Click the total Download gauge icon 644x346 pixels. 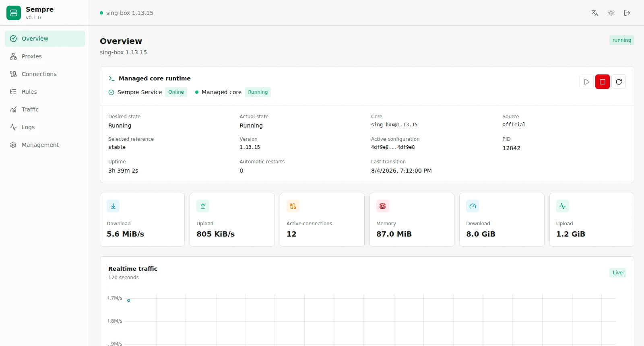point(473,206)
